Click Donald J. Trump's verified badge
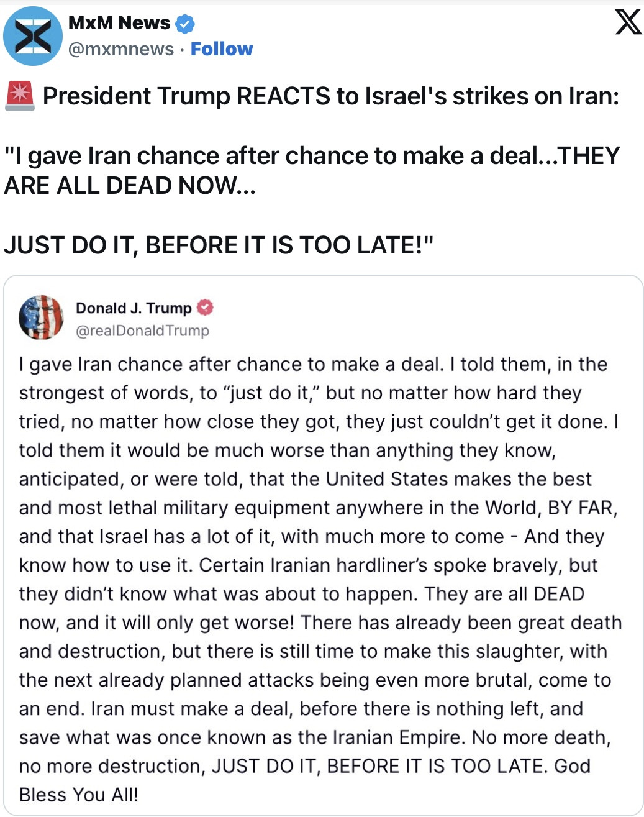Viewport: 644px width, 817px height. pyautogui.click(x=205, y=308)
